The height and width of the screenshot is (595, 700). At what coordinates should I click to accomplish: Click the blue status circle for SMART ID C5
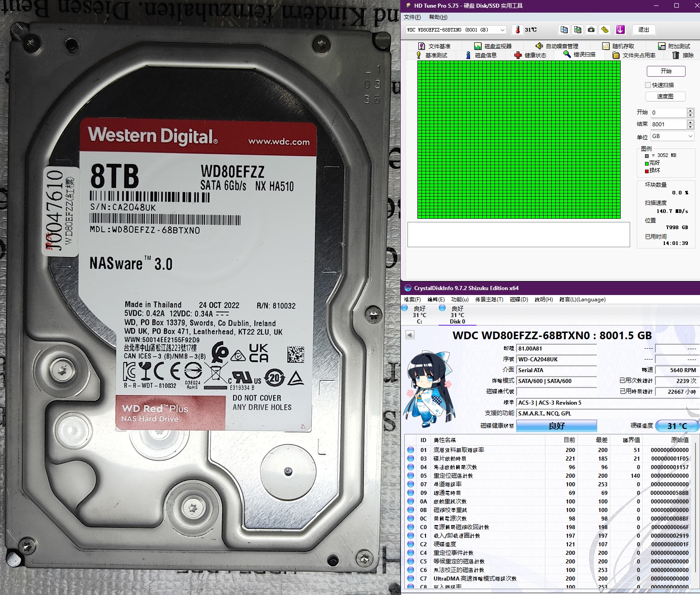coord(411,561)
